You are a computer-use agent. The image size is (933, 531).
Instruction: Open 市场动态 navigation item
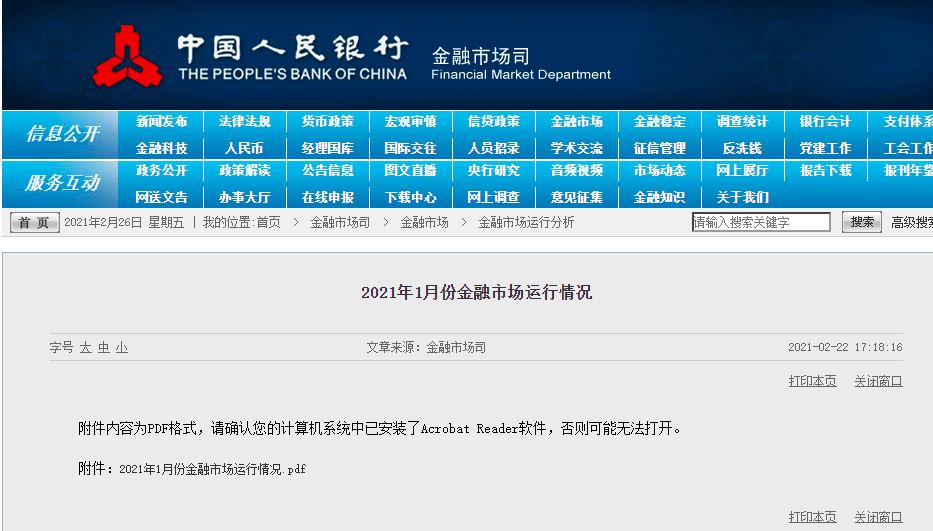pyautogui.click(x=659, y=170)
